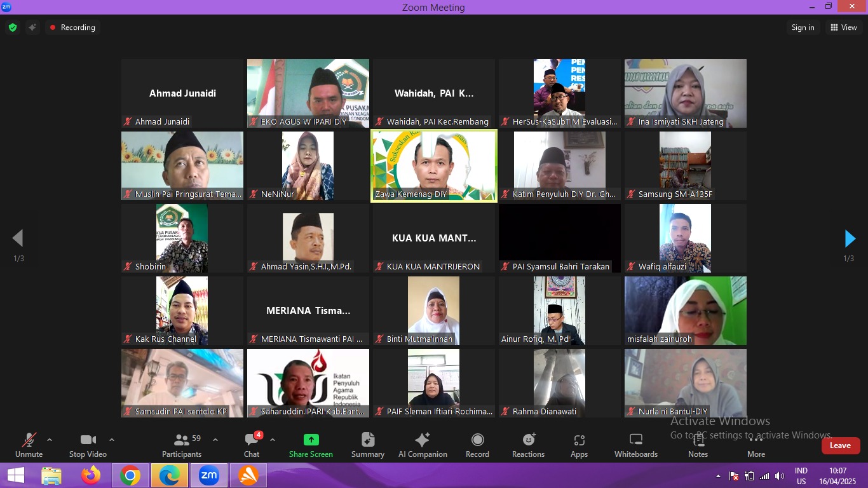Go to previous gallery page arrow
The image size is (868, 488).
pos(18,238)
